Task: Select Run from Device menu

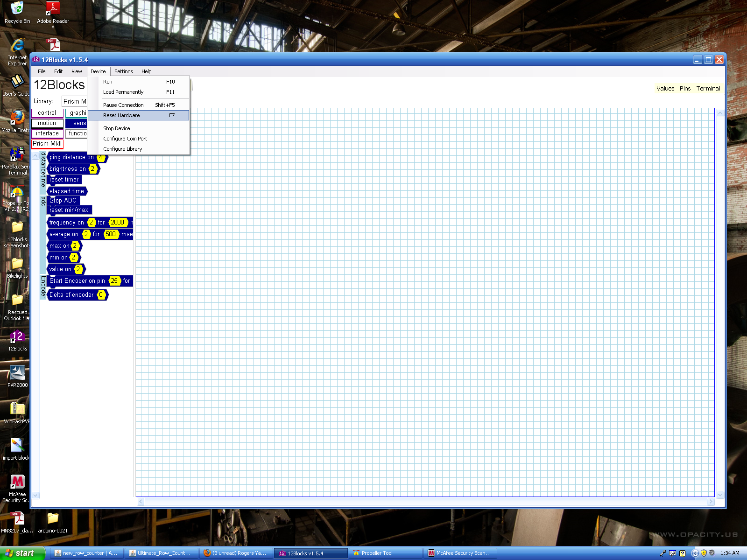Action: 139,82
